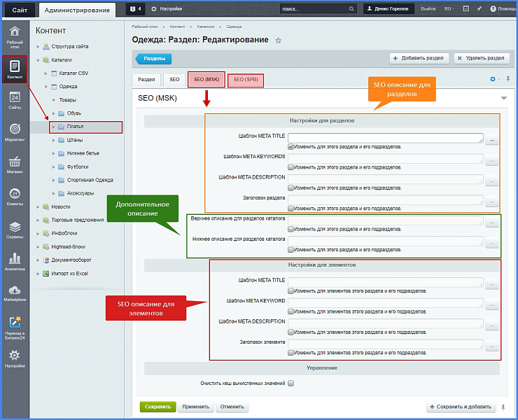Enable Очистить кеш вычисленных значений checkbox
518x420 pixels.
pos(290,383)
